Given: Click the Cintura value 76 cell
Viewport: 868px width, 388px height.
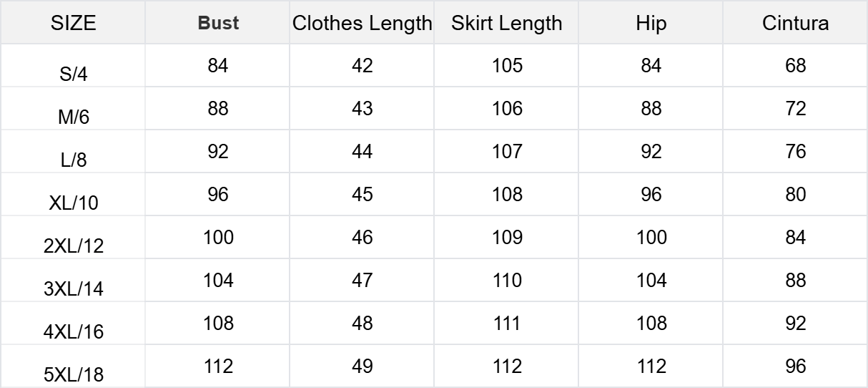Looking at the screenshot, I should 796,152.
